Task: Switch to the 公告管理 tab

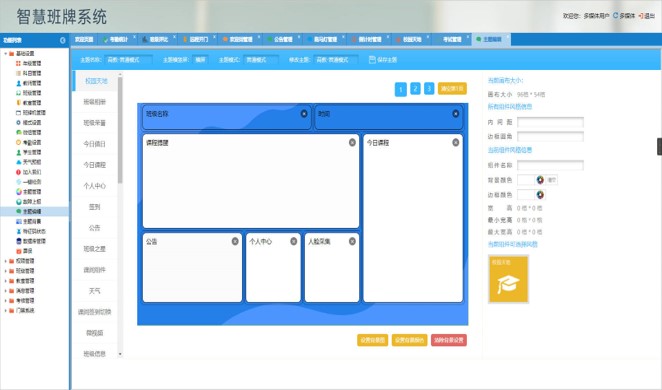Action: (x=283, y=40)
